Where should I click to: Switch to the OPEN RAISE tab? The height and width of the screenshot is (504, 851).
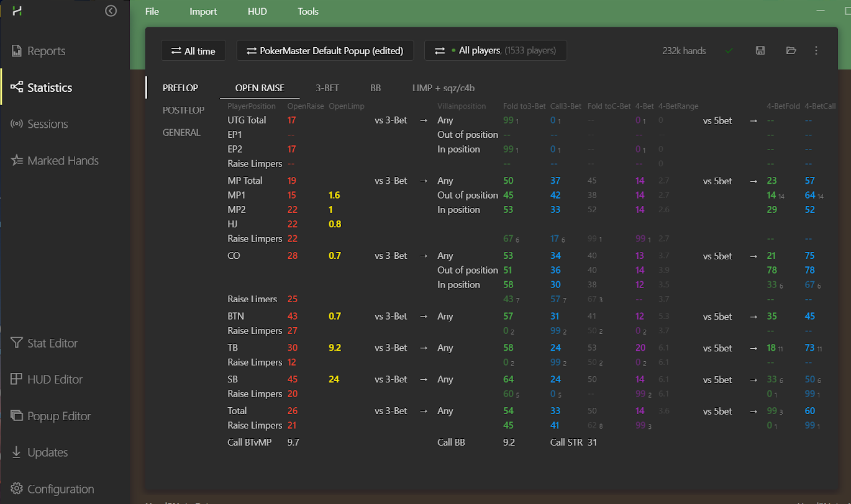(260, 88)
